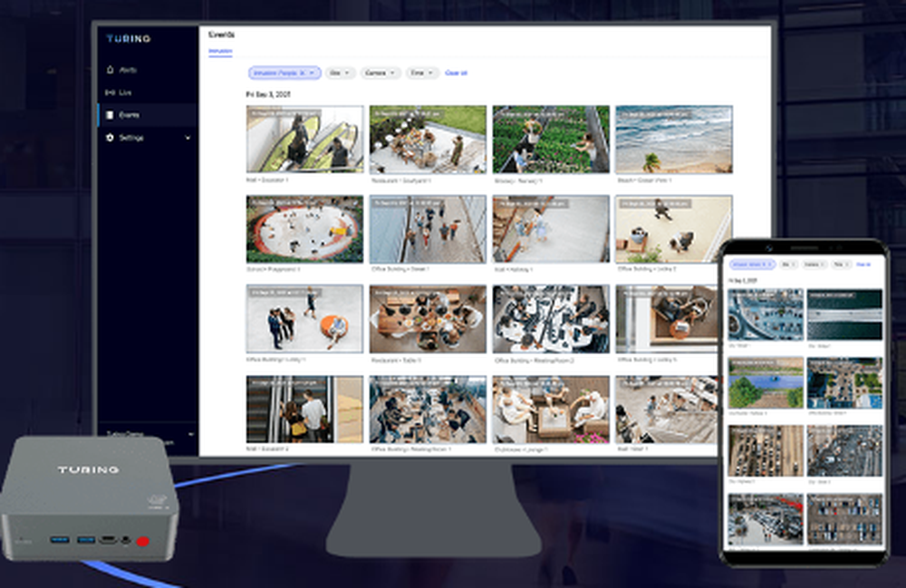The image size is (906, 588).
Task: Open the Intrusion People filter chip
Action: click(284, 72)
